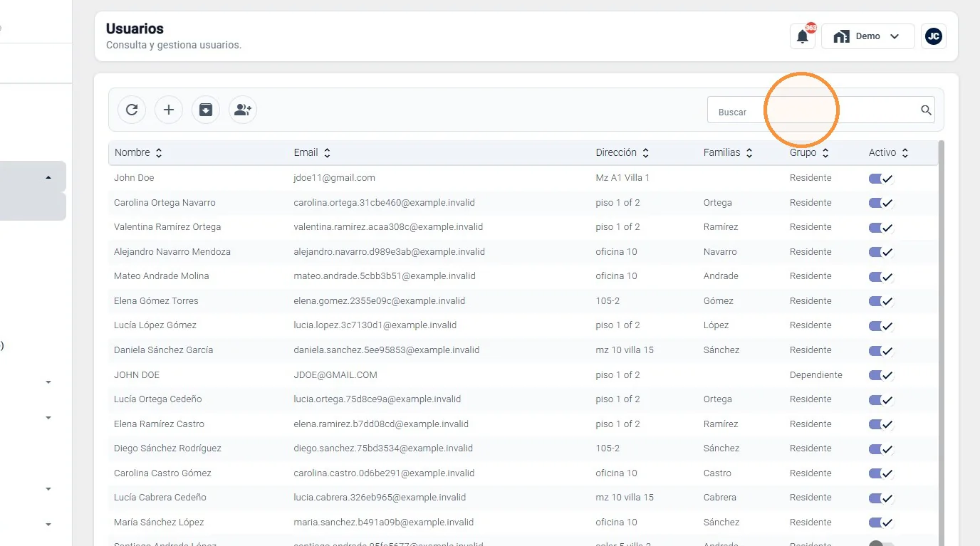Select email elena.ramirez.b7dd08cd@example.invalid
The height and width of the screenshot is (546, 980).
coord(381,424)
